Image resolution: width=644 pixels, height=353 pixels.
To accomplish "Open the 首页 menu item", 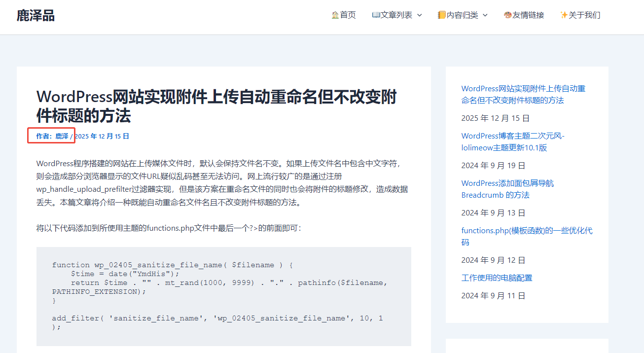I will 344,15.
